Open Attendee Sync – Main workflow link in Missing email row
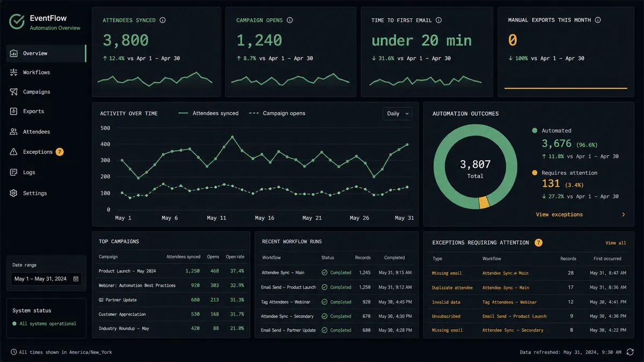The width and height of the screenshot is (644, 362). click(505, 273)
